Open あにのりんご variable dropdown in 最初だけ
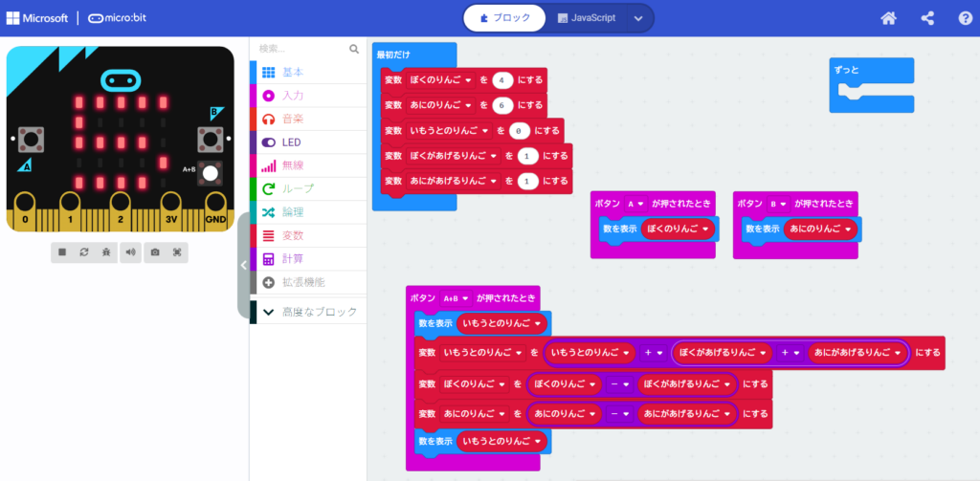 [x=440, y=105]
